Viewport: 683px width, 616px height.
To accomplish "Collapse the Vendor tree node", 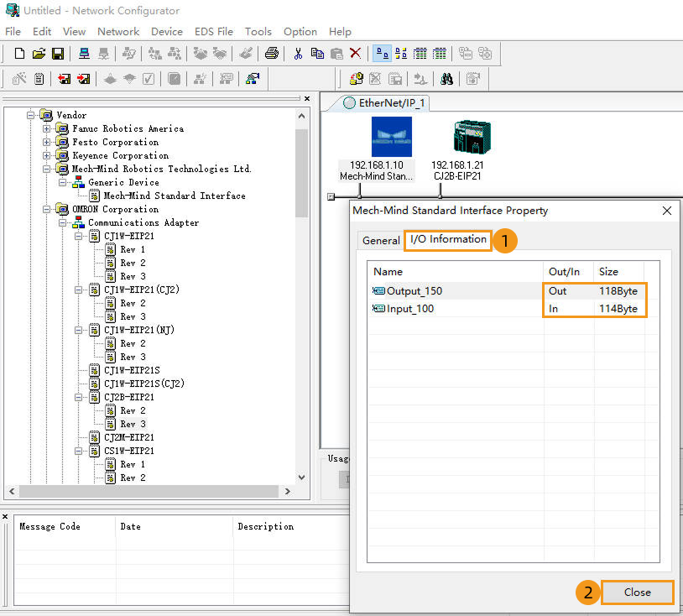I will click(31, 115).
